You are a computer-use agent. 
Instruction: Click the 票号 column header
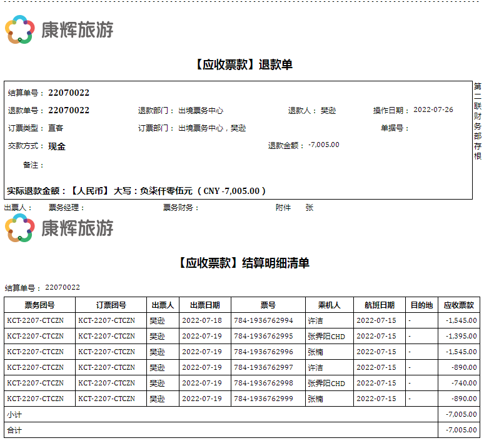click(268, 305)
